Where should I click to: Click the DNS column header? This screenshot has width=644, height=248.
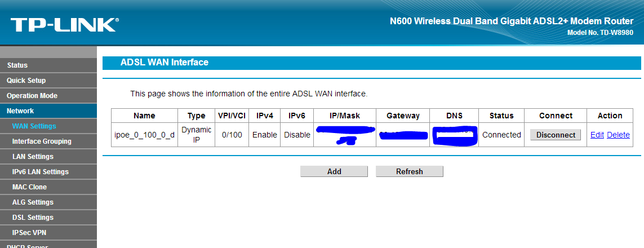click(454, 116)
